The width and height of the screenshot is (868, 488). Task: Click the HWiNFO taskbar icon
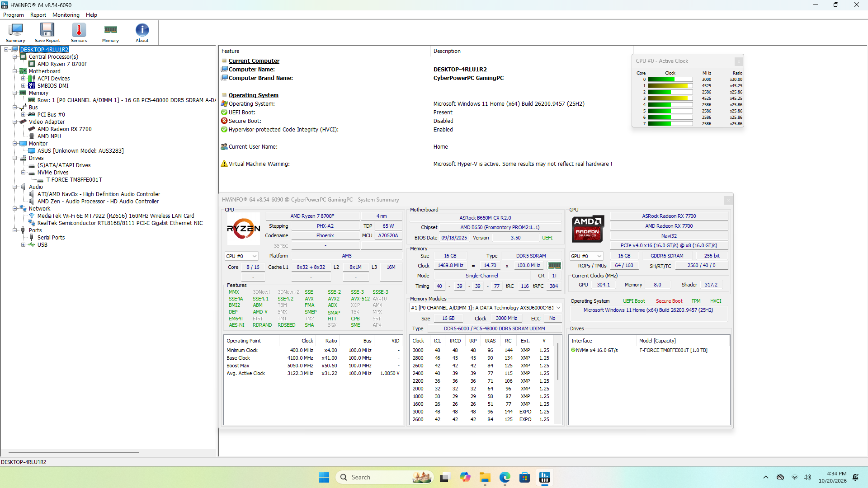(x=545, y=477)
